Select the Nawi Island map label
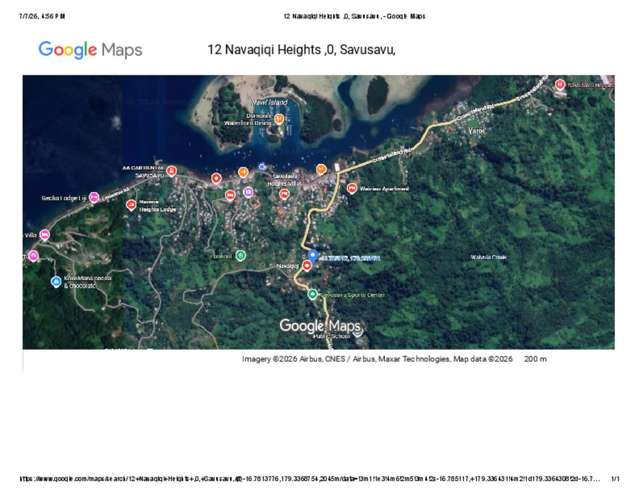The width and height of the screenshot is (639, 494). coord(270,102)
